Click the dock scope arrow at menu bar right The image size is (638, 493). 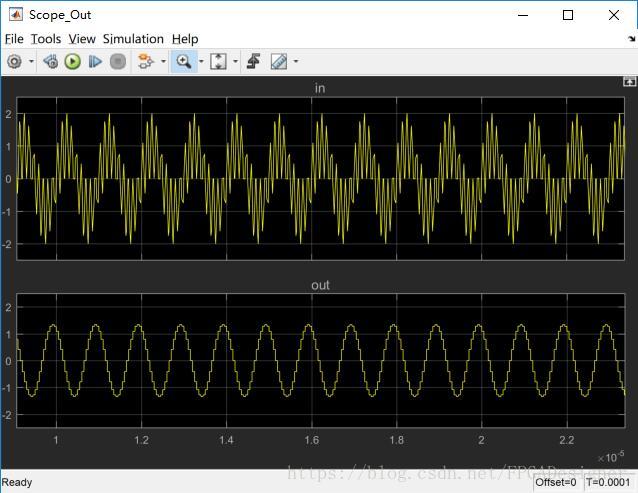(631, 39)
